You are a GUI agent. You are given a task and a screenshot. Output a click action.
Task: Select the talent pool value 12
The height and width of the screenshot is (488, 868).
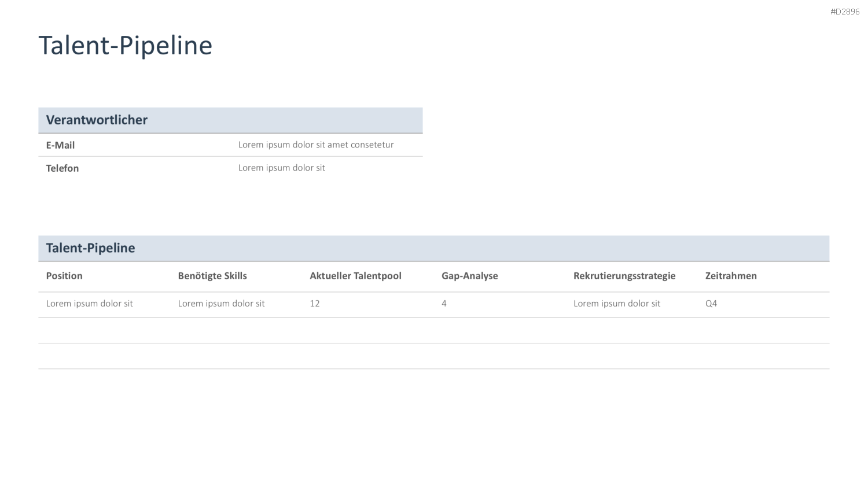pyautogui.click(x=315, y=304)
